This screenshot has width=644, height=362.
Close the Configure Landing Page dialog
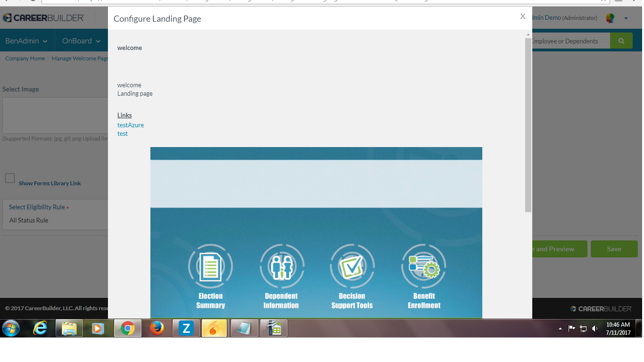(x=522, y=16)
